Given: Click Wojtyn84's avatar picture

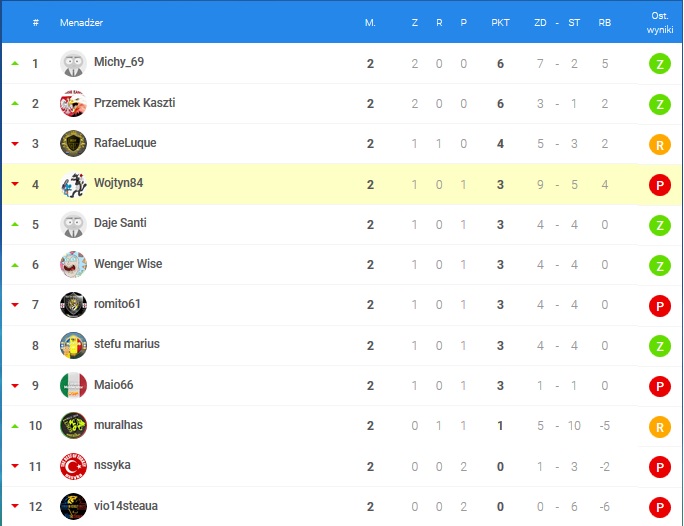Looking at the screenshot, I should coord(73,184).
